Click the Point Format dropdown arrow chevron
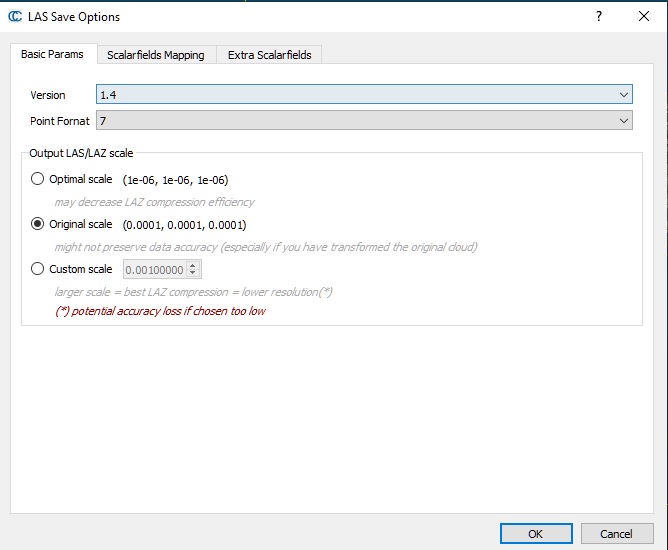The image size is (668, 550). [624, 121]
